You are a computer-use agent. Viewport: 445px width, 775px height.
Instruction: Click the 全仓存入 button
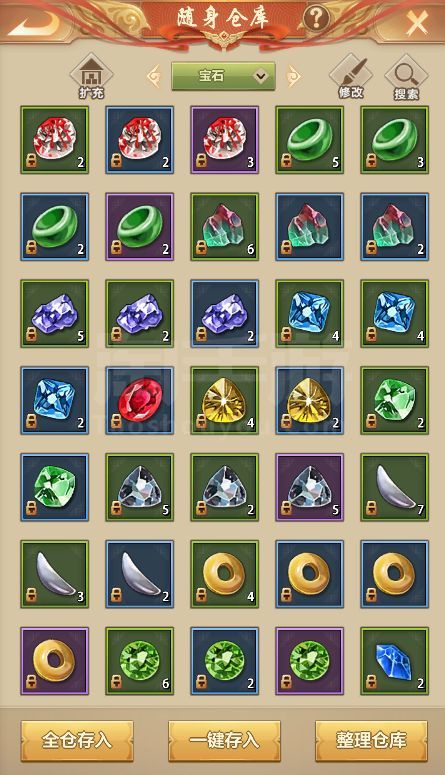pyautogui.click(x=77, y=740)
